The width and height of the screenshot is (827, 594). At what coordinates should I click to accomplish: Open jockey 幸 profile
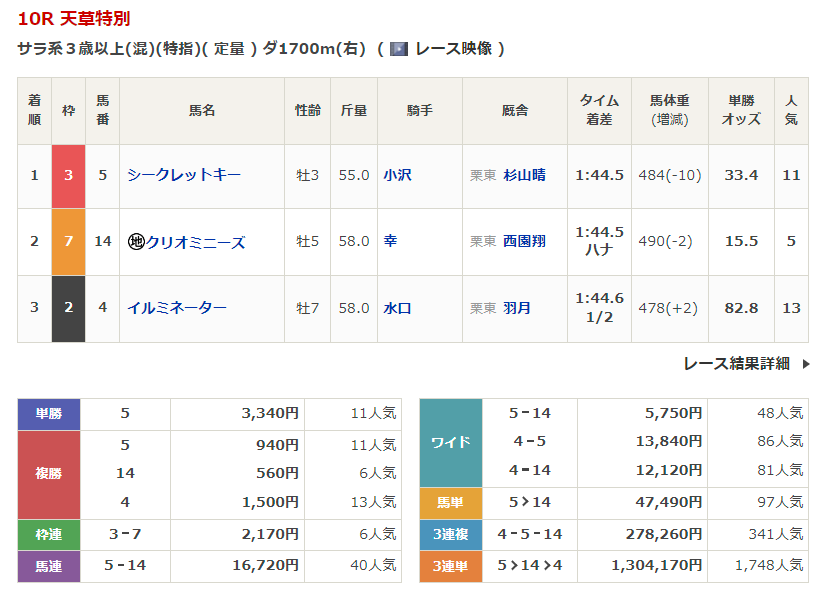(390, 242)
